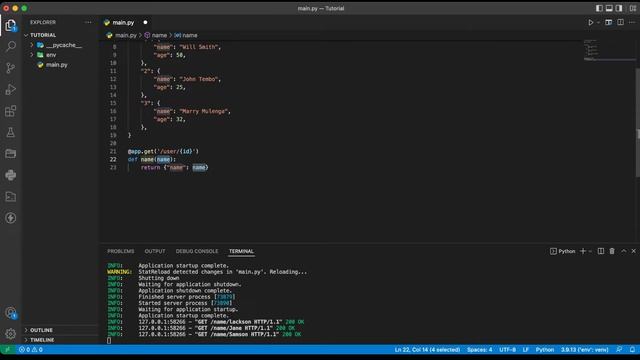
Task: Open the Run and Debug view
Action: pyautogui.click(x=11, y=89)
